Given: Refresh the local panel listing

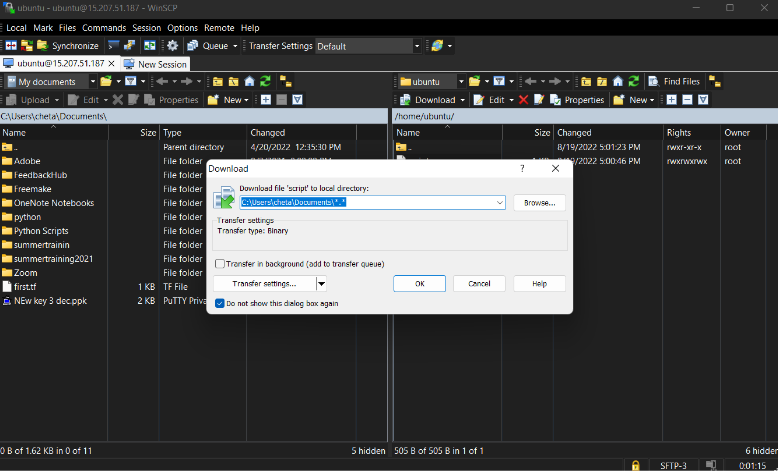Looking at the screenshot, I should pos(265,81).
